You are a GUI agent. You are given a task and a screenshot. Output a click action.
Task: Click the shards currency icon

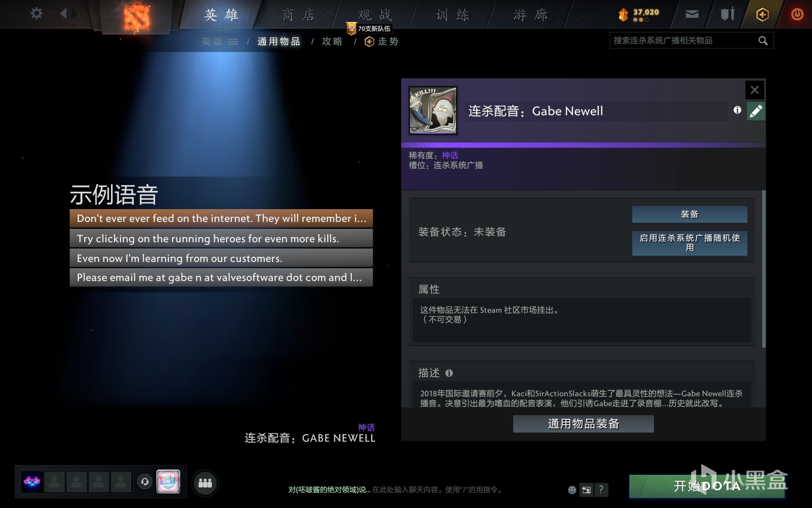(x=623, y=15)
